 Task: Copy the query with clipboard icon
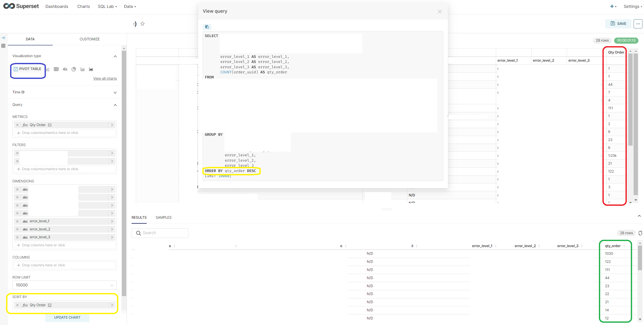pyautogui.click(x=207, y=27)
